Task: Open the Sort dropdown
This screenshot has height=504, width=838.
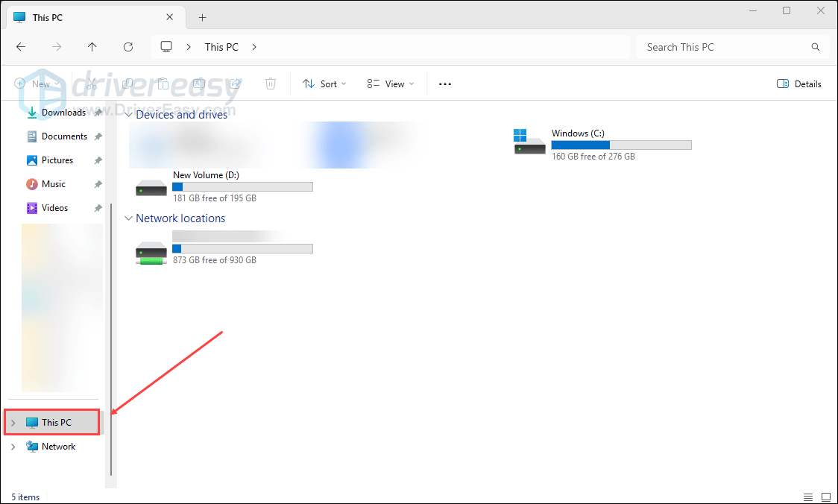Action: pos(324,84)
